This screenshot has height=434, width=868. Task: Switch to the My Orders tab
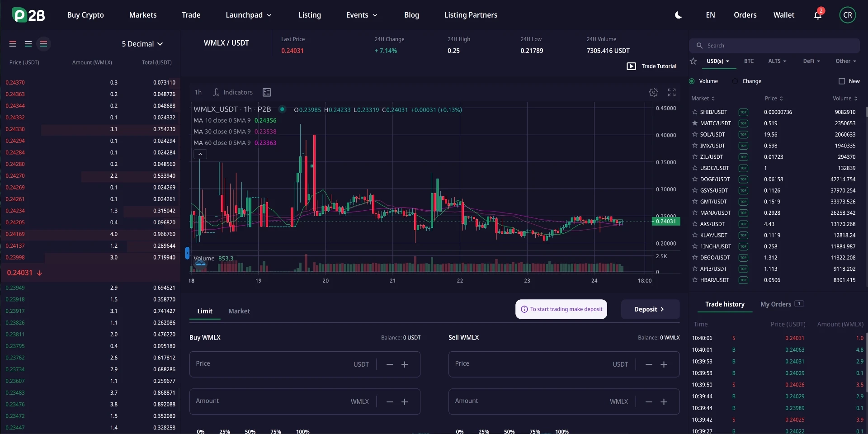coord(782,304)
